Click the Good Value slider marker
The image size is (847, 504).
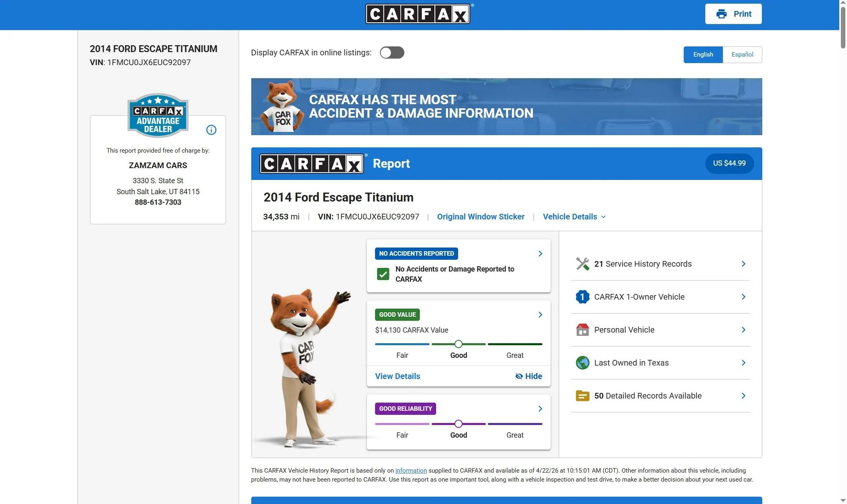click(458, 344)
